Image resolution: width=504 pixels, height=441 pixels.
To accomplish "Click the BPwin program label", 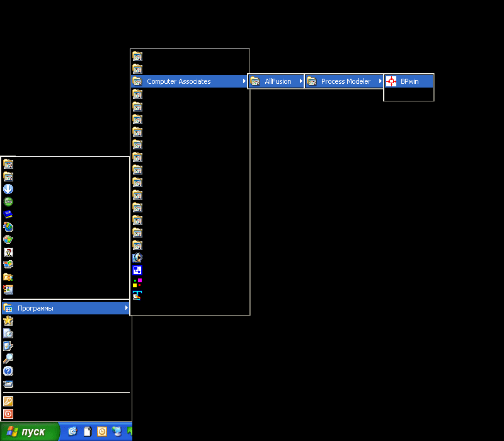I will coord(409,81).
